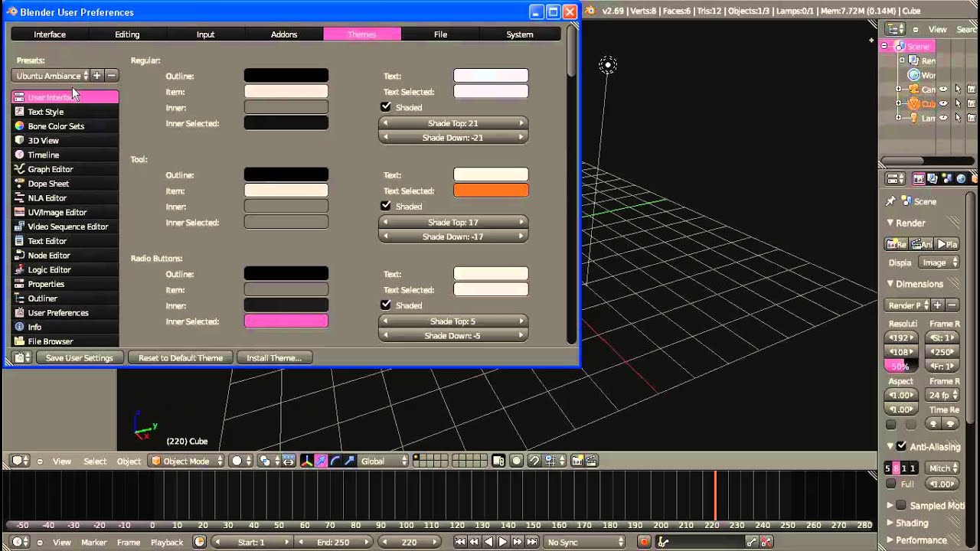
Task: Select Timeline theme category
Action: (x=65, y=155)
